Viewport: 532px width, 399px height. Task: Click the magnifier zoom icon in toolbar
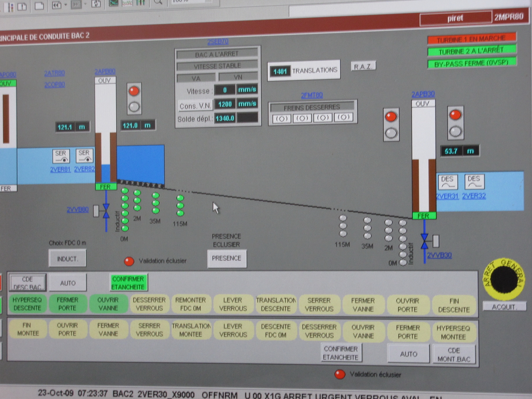point(158,2)
